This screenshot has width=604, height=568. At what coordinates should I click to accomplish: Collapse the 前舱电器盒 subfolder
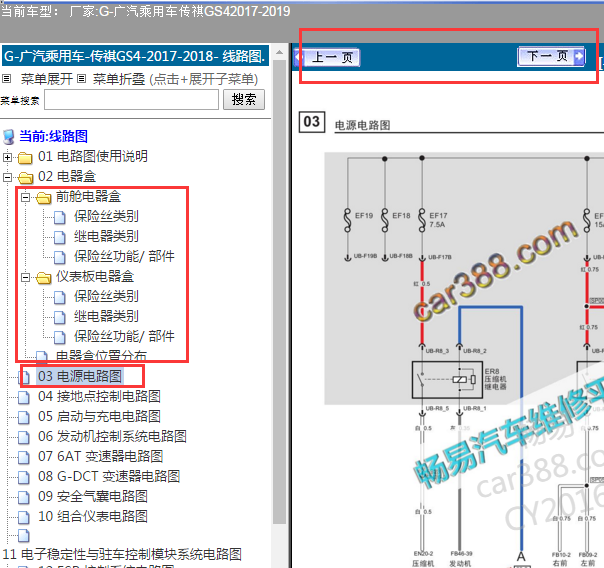point(25,197)
